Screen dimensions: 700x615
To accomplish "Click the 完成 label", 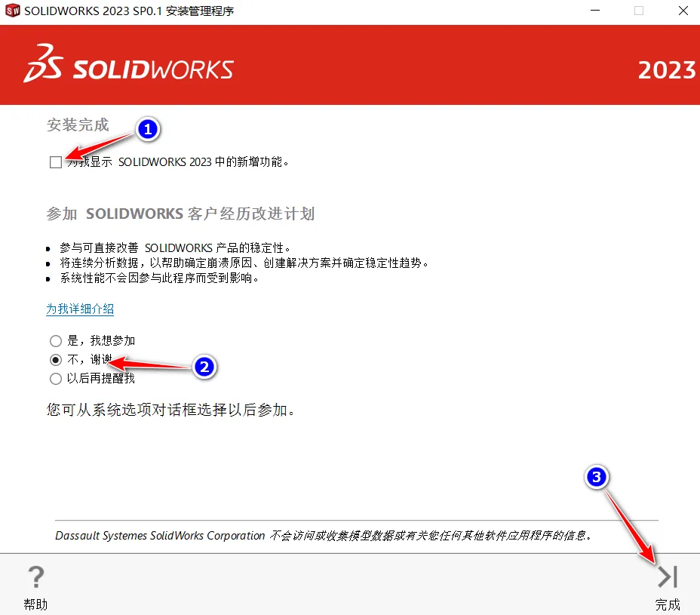I will coord(668,604).
